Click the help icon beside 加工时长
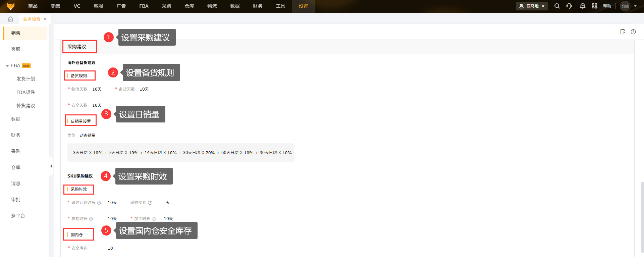The image size is (644, 257). click(154, 219)
